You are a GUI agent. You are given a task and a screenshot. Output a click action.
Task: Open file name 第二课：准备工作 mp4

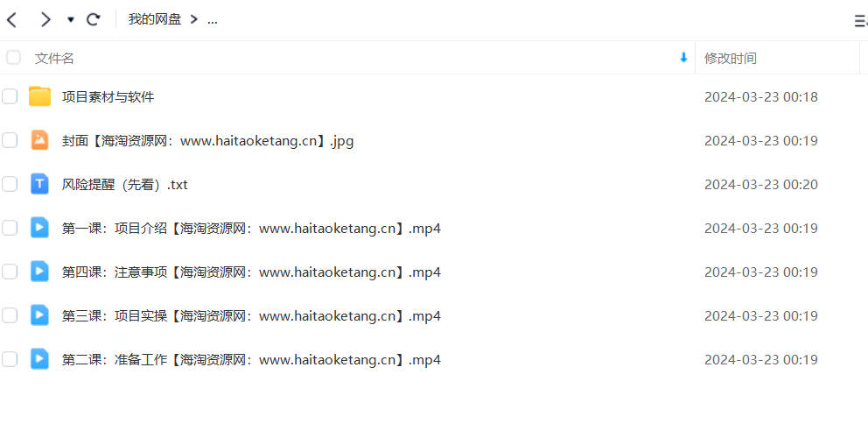click(251, 360)
